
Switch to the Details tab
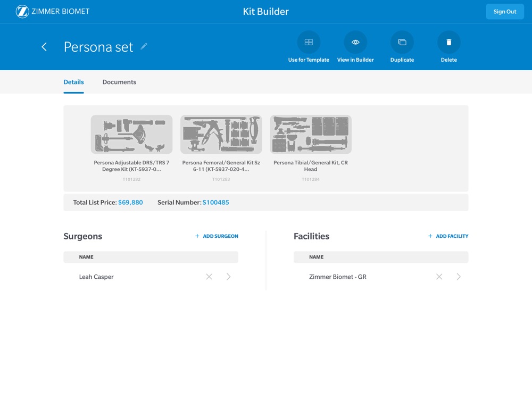(x=73, y=82)
